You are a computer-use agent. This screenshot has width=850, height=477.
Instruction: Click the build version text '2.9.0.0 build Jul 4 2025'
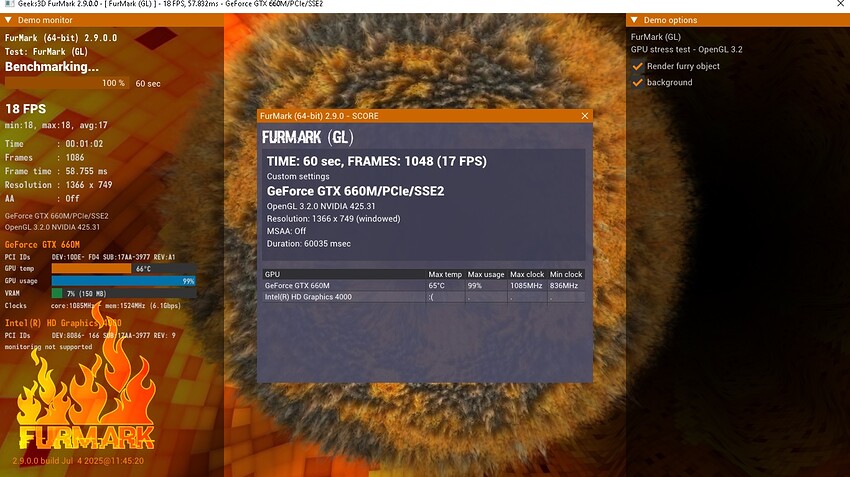click(78, 461)
